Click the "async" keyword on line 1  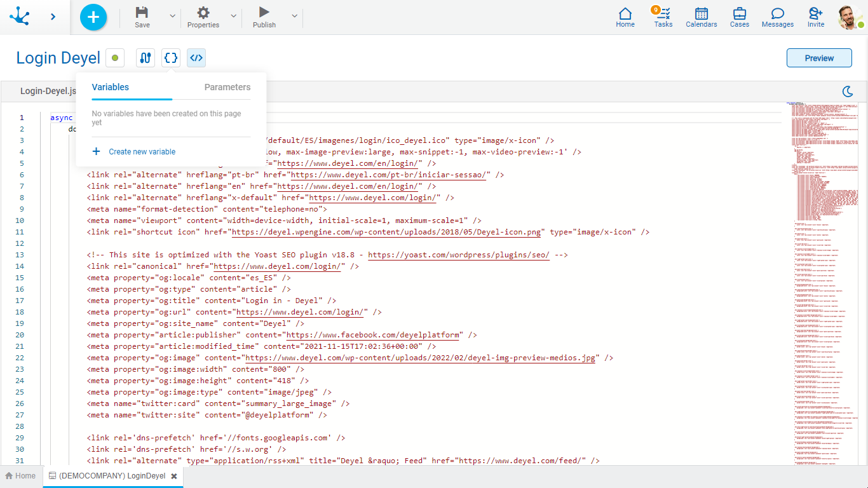click(x=62, y=118)
